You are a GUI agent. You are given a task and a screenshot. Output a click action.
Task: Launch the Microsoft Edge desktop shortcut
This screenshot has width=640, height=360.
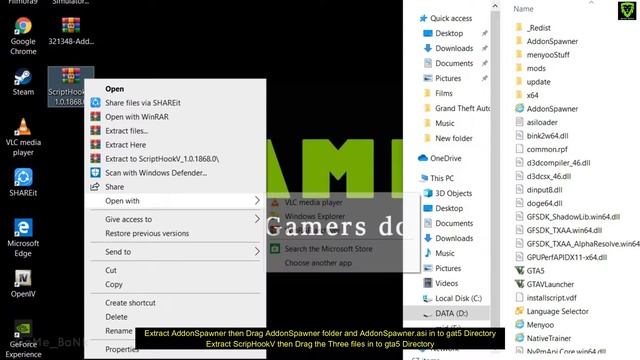click(x=23, y=238)
